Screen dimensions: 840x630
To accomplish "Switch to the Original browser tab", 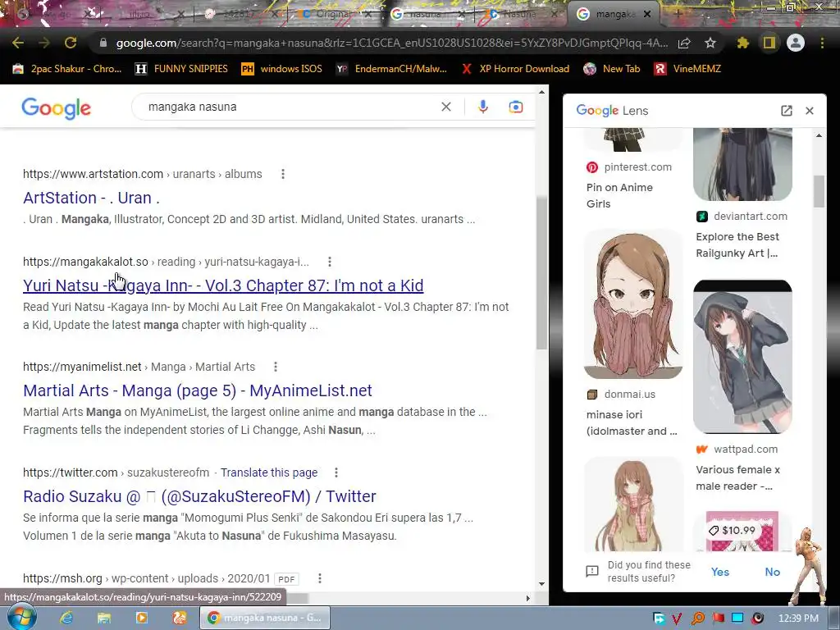I will point(331,14).
